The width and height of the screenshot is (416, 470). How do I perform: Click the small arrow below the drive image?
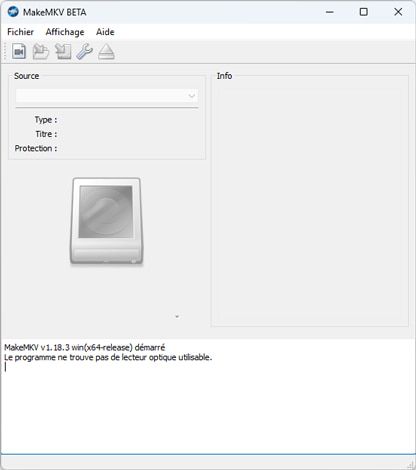tap(177, 316)
